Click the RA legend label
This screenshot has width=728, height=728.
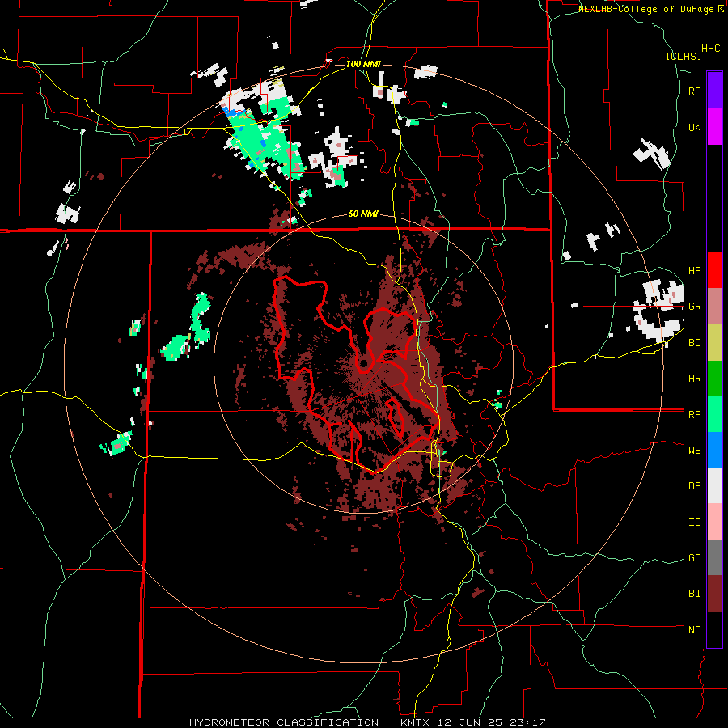click(x=694, y=415)
